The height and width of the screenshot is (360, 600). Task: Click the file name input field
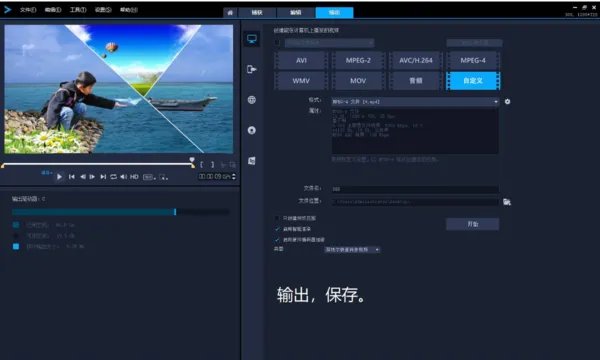coord(415,189)
